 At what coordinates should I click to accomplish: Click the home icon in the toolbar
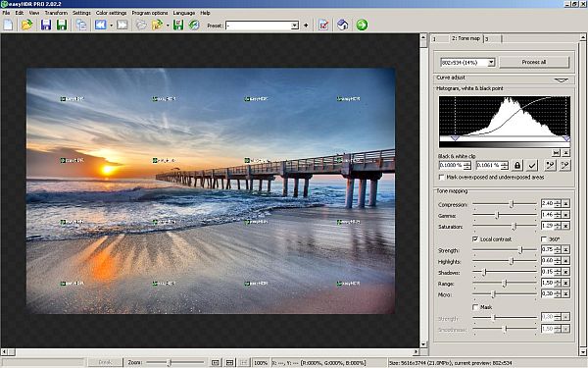click(342, 26)
